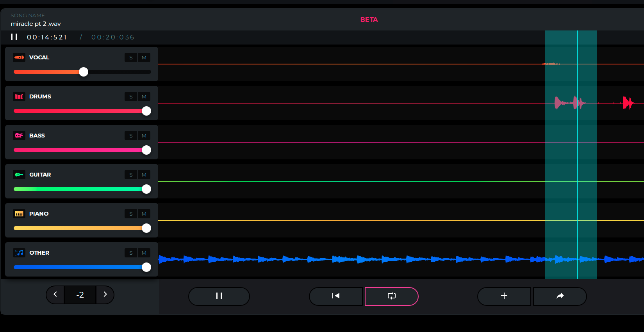Toggle the loop repeat button
Image resolution: width=644 pixels, height=332 pixels.
click(x=391, y=296)
